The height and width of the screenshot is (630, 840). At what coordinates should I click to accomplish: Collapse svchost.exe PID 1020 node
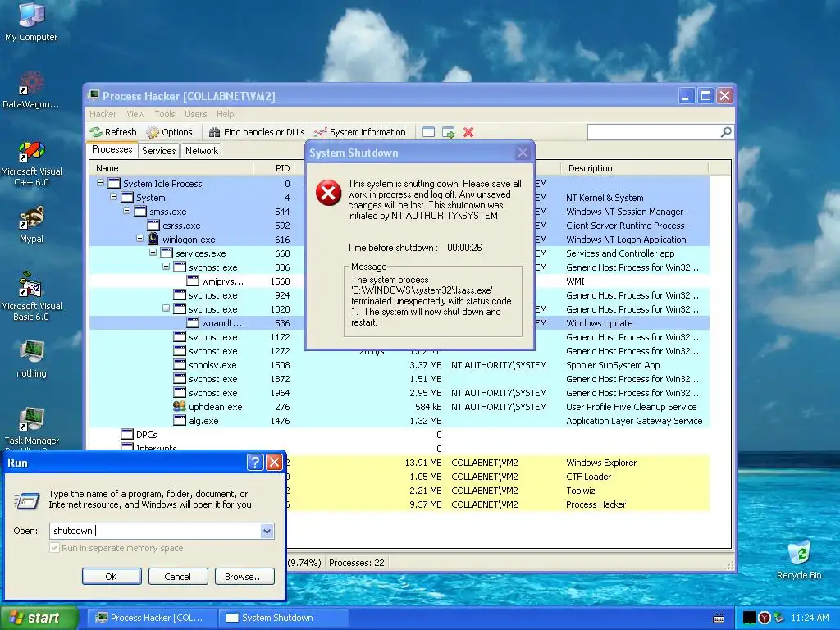[x=166, y=308]
